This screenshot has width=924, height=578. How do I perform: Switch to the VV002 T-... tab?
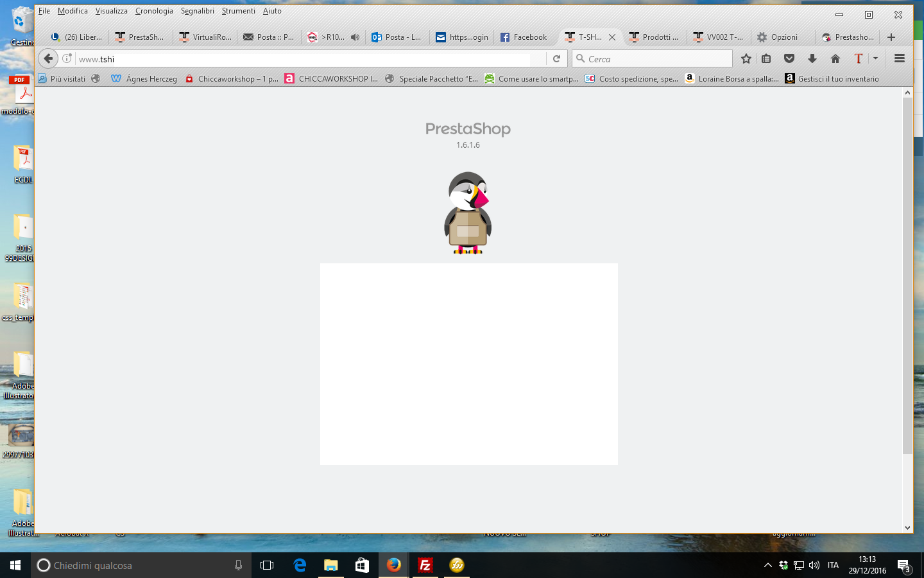pyautogui.click(x=719, y=37)
